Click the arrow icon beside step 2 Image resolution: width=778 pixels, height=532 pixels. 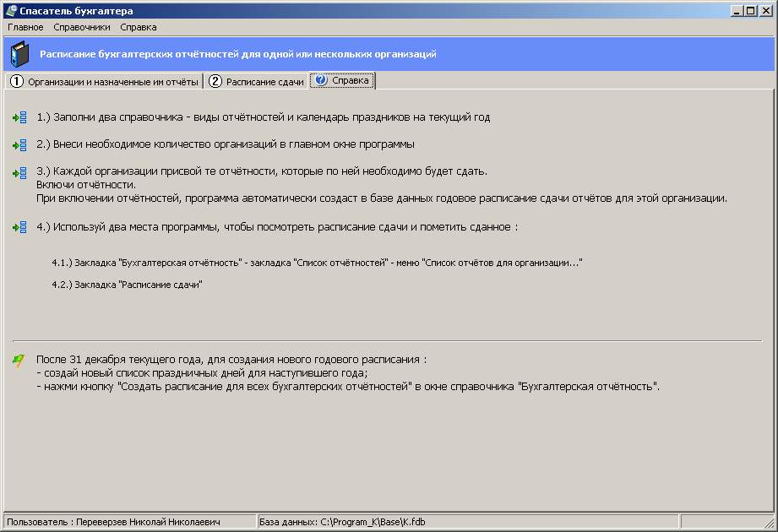[19, 145]
